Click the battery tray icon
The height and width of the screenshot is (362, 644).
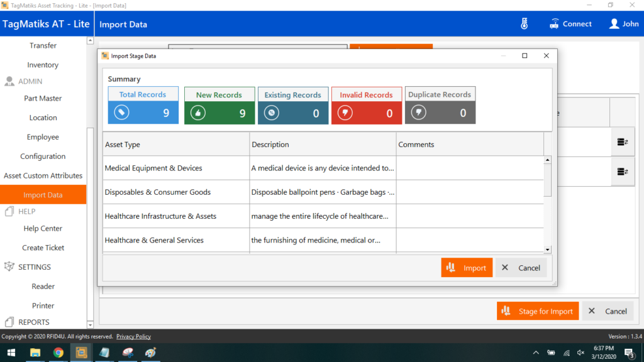click(551, 353)
